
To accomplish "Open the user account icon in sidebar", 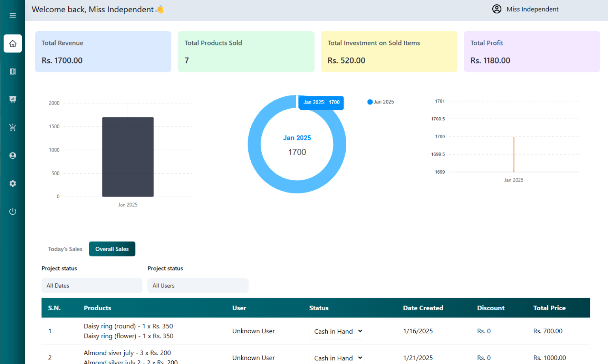I will [13, 156].
